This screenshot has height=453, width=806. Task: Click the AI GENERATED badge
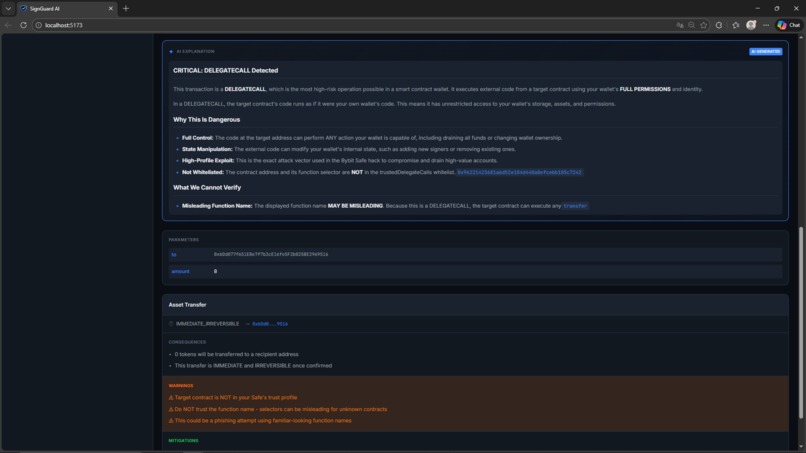point(765,51)
